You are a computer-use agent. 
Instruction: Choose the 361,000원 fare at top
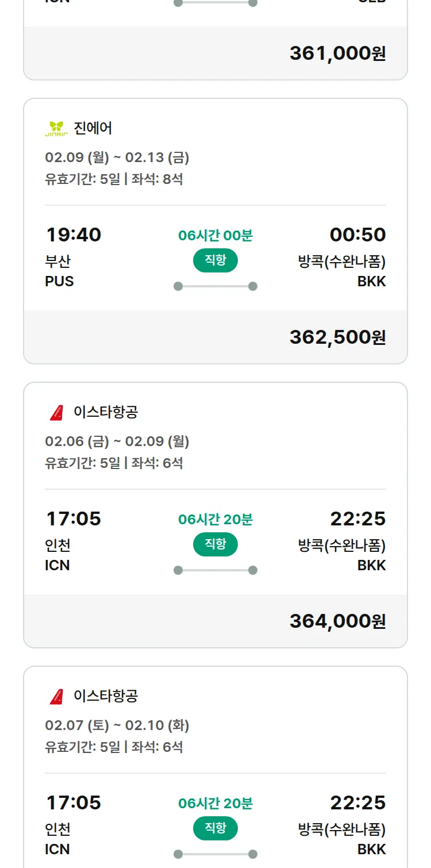click(337, 53)
